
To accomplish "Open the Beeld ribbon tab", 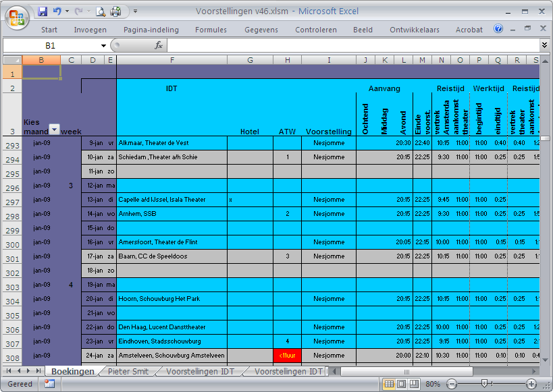I will click(363, 30).
